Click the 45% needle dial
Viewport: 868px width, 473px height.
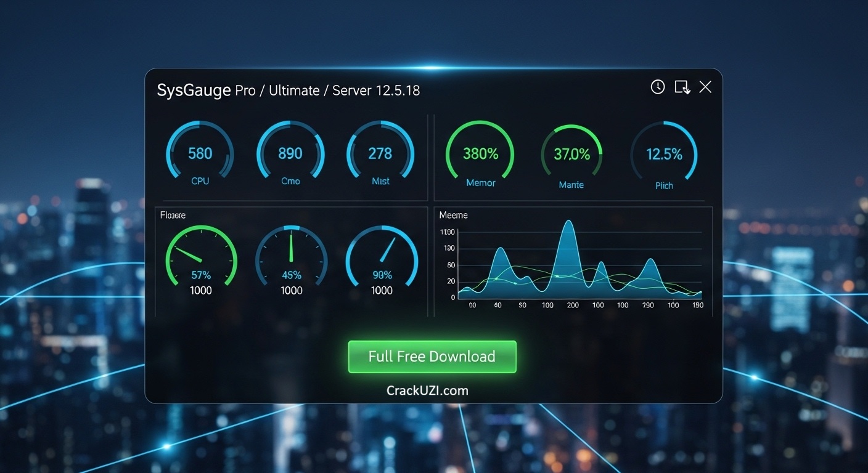pyautogui.click(x=292, y=259)
